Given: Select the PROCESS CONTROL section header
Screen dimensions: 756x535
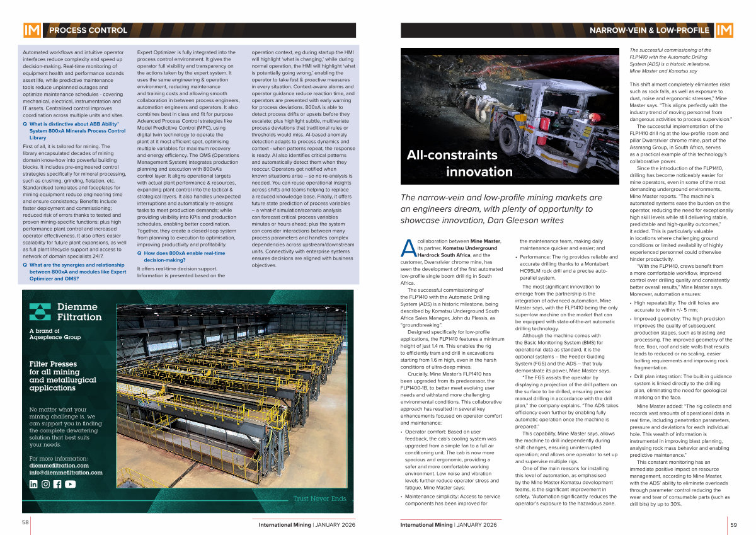Looking at the screenshot, I should coord(88,30).
